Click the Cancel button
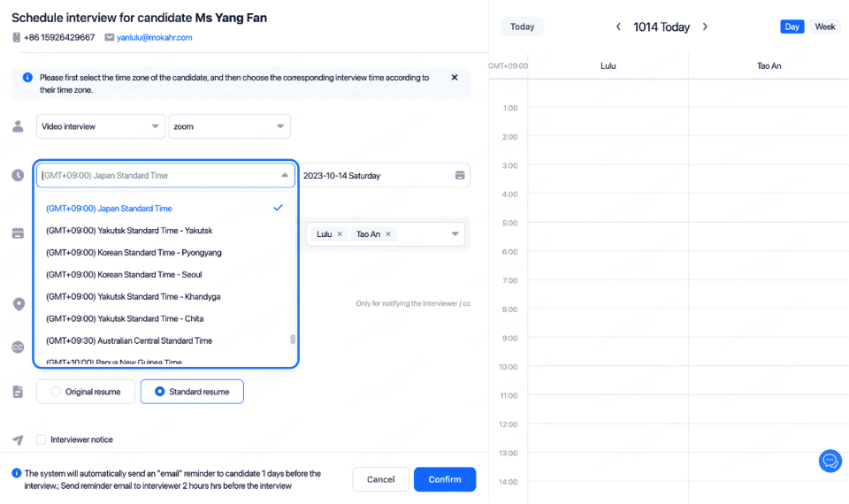 [380, 479]
